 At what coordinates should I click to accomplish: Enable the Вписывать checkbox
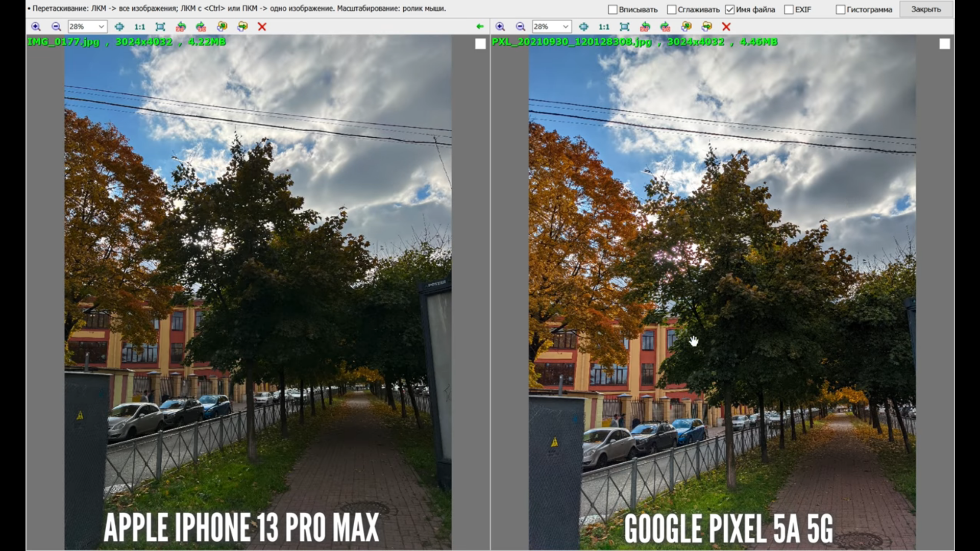613,10
